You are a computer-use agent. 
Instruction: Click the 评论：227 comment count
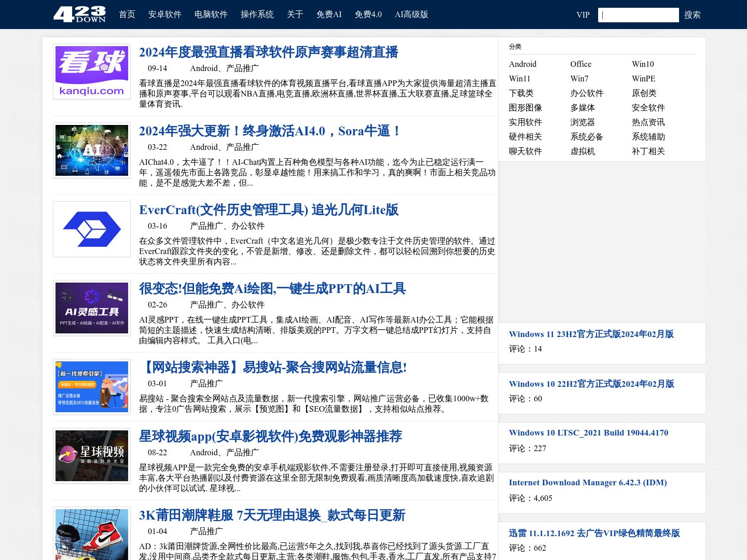pos(527,449)
